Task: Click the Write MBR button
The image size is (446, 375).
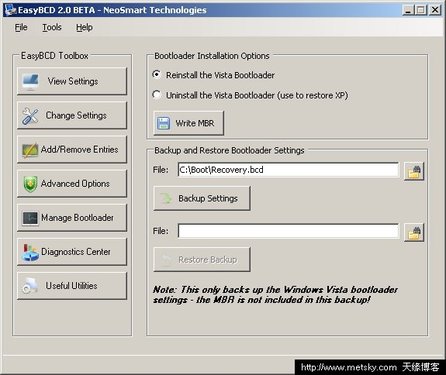Action: 188,123
